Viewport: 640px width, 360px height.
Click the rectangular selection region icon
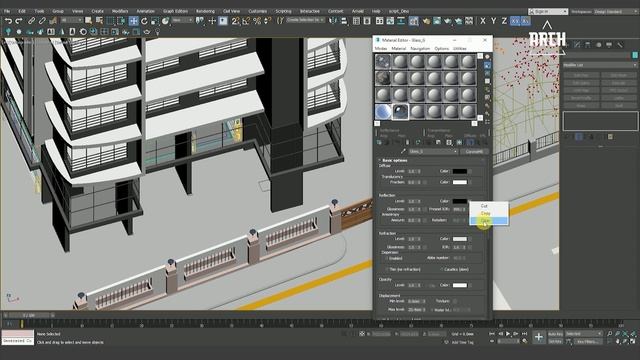(x=110, y=21)
